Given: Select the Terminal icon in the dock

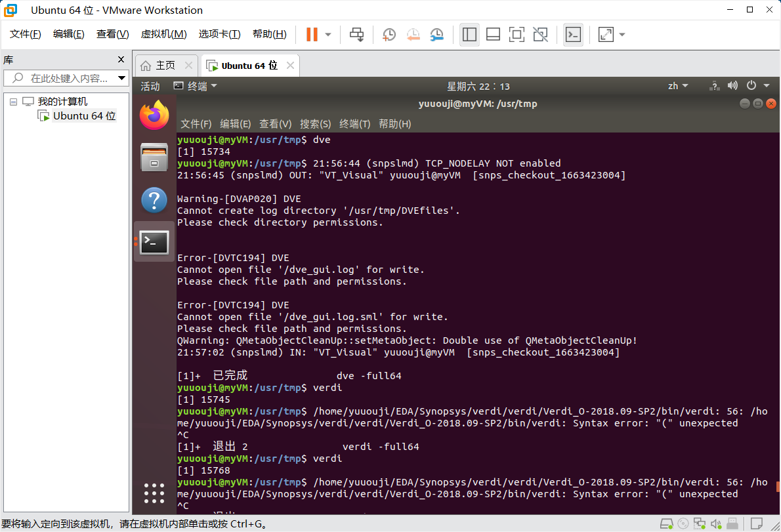Looking at the screenshot, I should click(x=154, y=242).
